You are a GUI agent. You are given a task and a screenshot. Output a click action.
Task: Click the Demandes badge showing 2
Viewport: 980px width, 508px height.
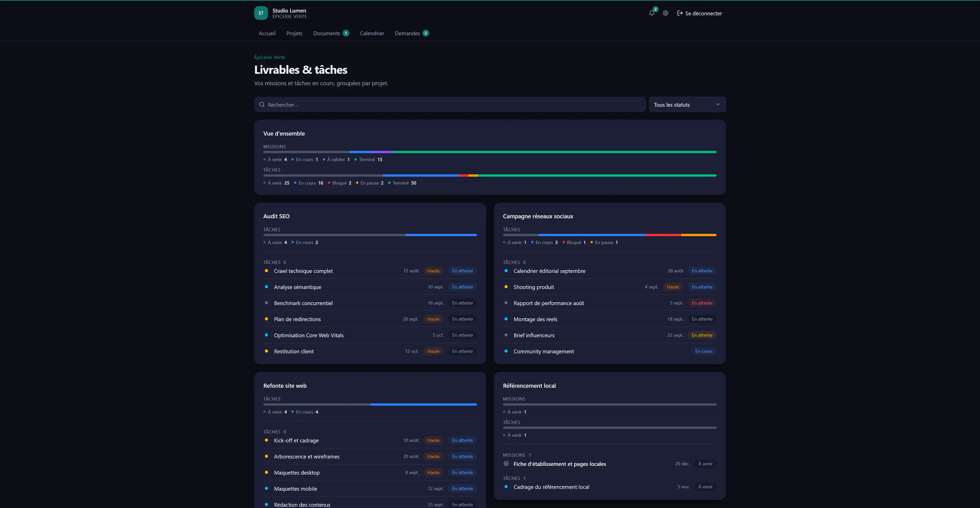point(426,33)
